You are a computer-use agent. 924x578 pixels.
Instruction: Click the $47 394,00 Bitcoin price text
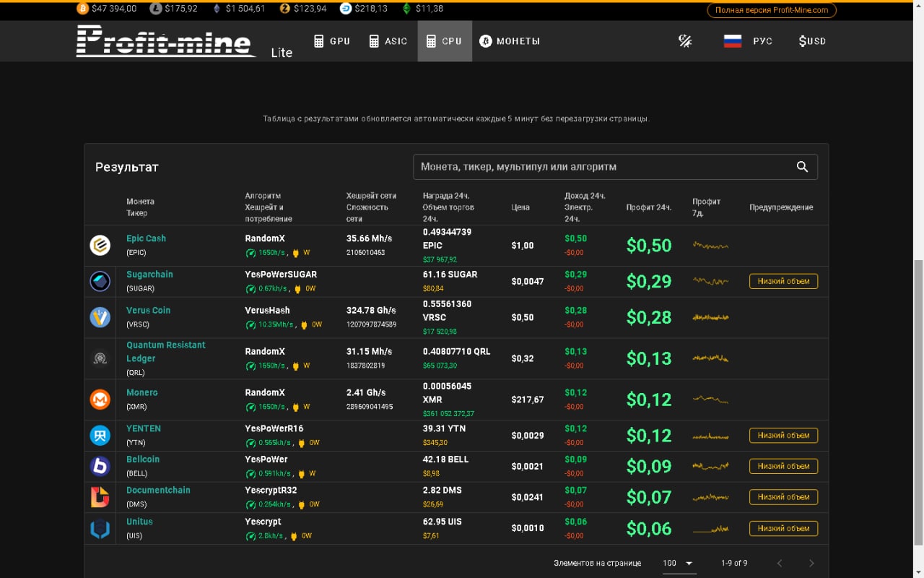pyautogui.click(x=114, y=9)
